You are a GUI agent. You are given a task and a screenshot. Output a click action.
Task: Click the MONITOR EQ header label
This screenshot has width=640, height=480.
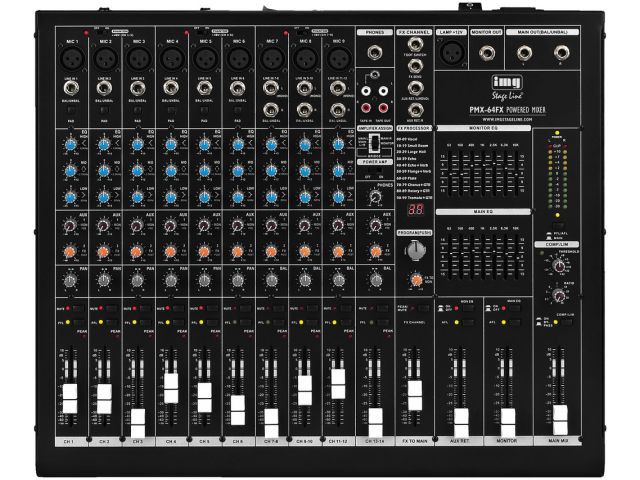[x=483, y=128]
